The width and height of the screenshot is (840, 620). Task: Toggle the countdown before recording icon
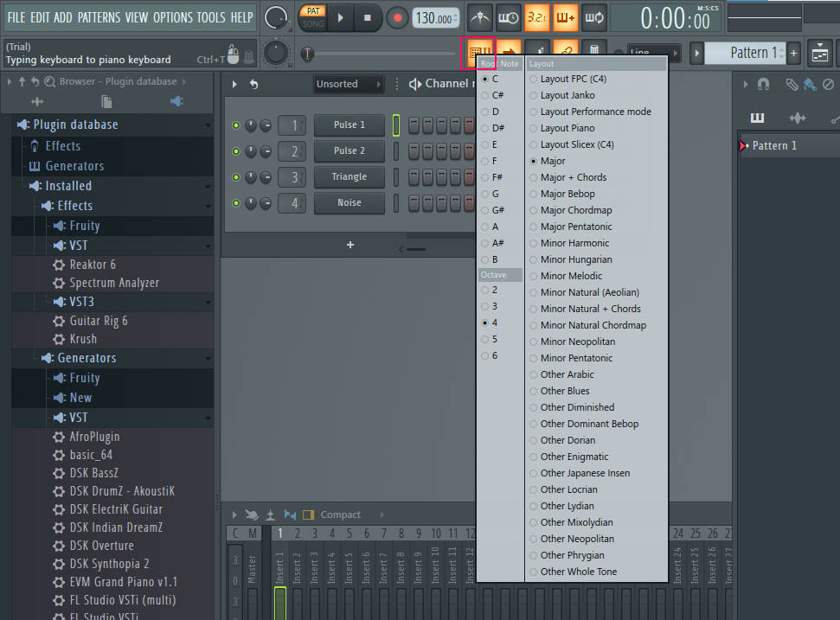point(536,17)
